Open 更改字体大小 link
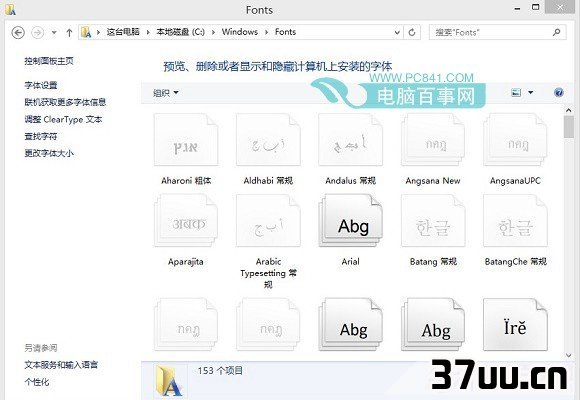The image size is (580, 400). click(49, 153)
